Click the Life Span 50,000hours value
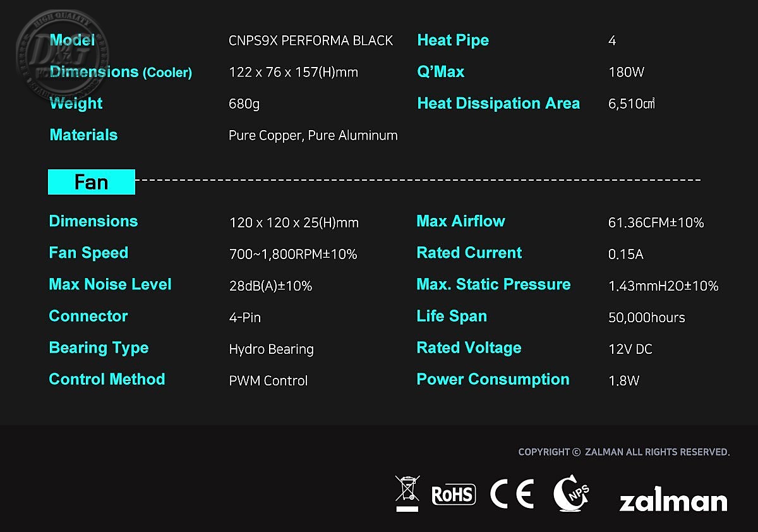758x532 pixels. [x=646, y=317]
